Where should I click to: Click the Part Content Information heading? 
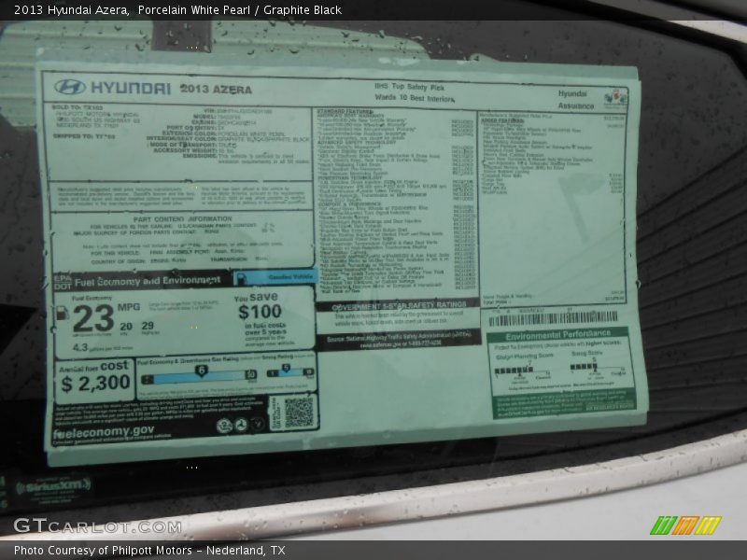point(182,219)
